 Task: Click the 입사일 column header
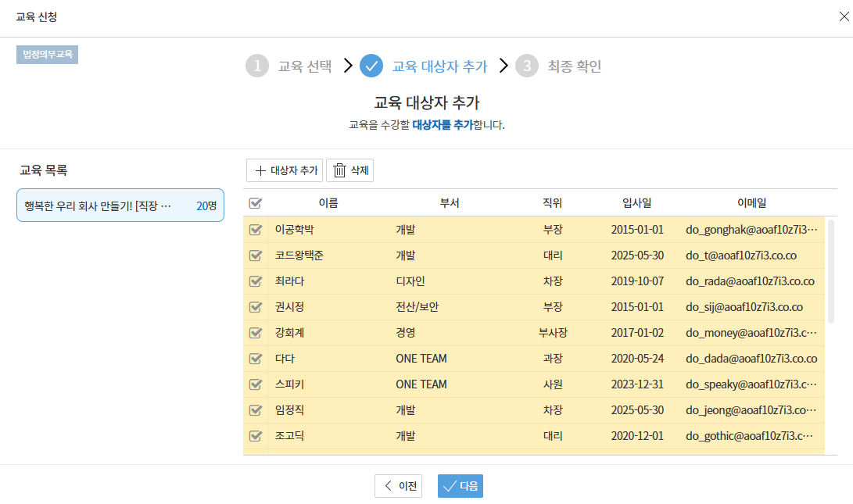point(636,203)
